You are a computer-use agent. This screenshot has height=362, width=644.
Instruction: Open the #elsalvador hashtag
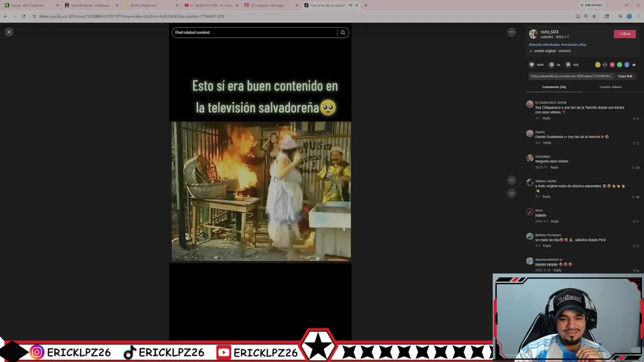[551, 45]
